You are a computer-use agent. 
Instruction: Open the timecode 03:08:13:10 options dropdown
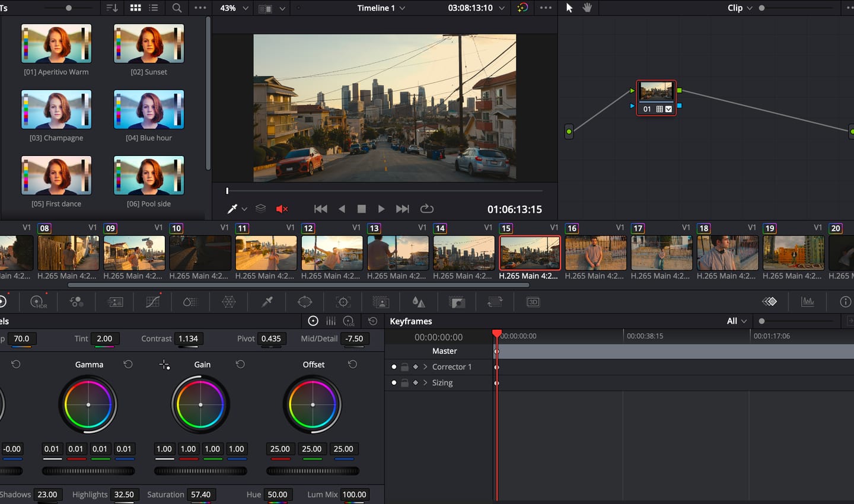click(x=502, y=8)
